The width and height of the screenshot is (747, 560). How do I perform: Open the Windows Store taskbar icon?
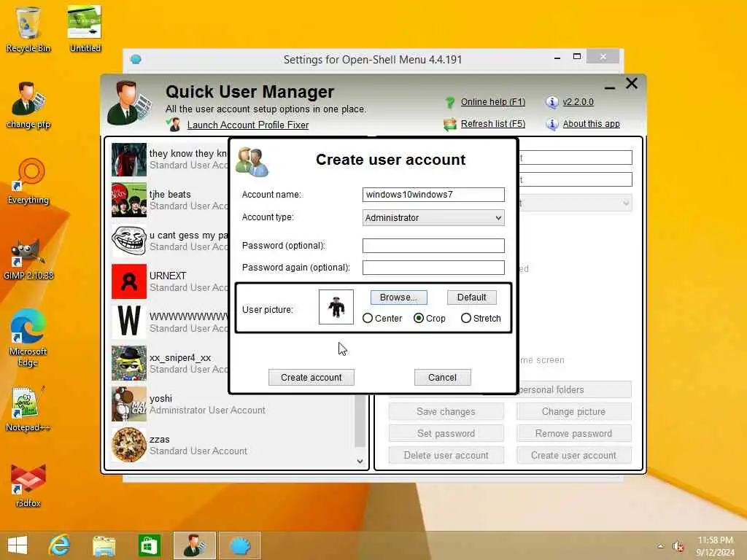[x=149, y=545]
